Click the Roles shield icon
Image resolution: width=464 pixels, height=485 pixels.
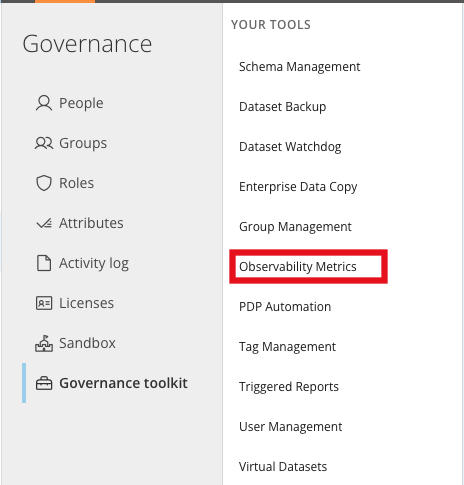44,183
